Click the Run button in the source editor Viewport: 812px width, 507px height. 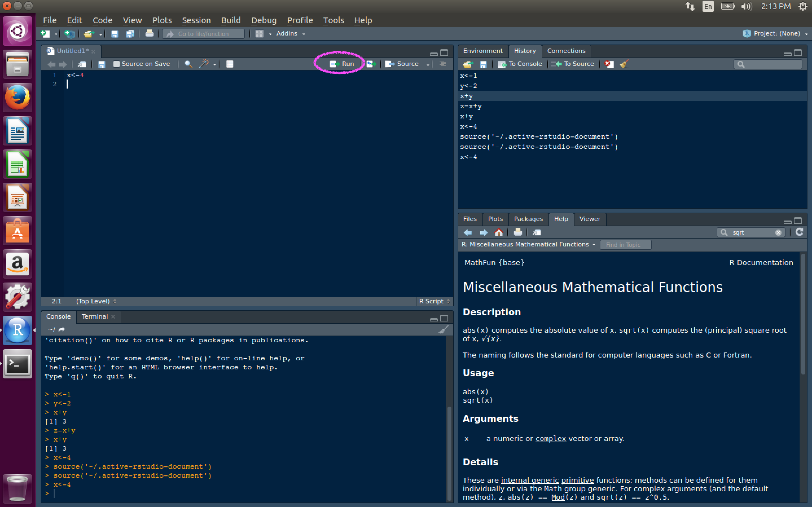pyautogui.click(x=342, y=64)
